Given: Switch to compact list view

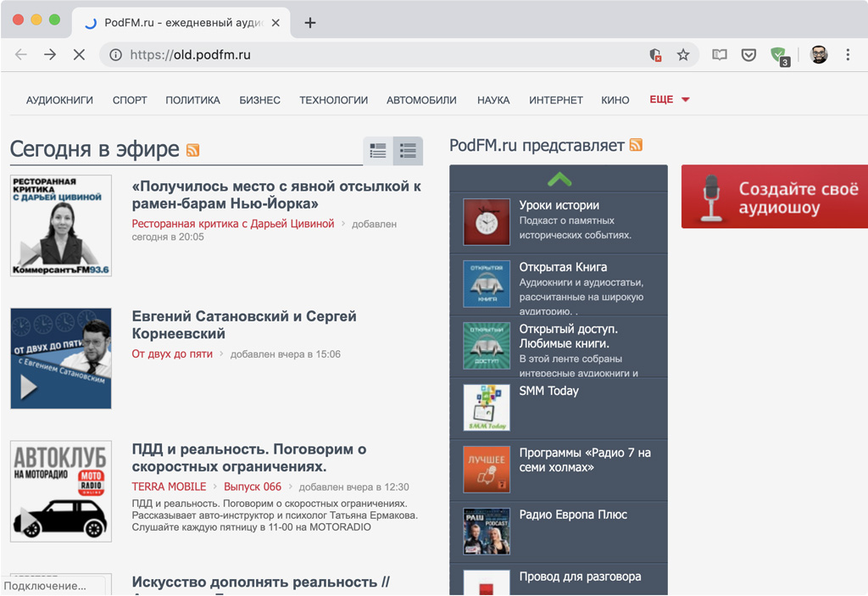Looking at the screenshot, I should tap(378, 151).
